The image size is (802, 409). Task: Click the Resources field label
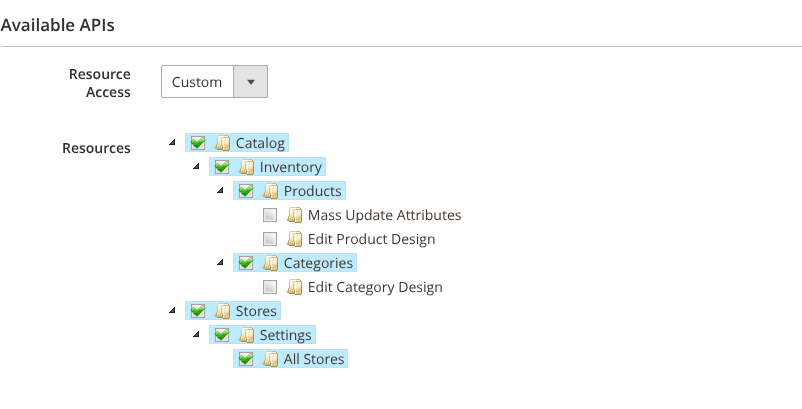coord(96,148)
